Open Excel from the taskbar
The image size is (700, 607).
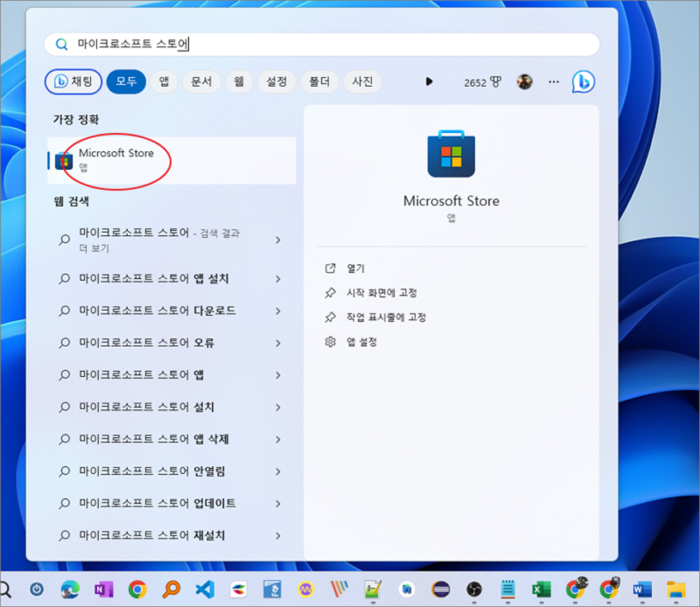coord(541,589)
